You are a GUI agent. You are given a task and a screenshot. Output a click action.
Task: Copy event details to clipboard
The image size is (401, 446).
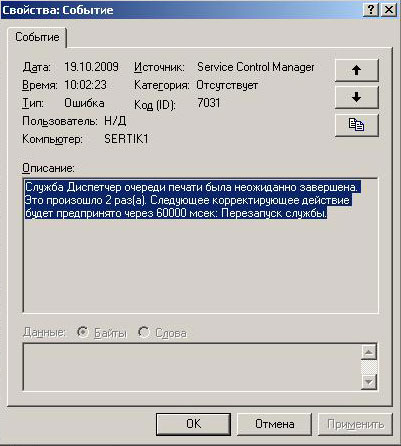pyautogui.click(x=357, y=125)
